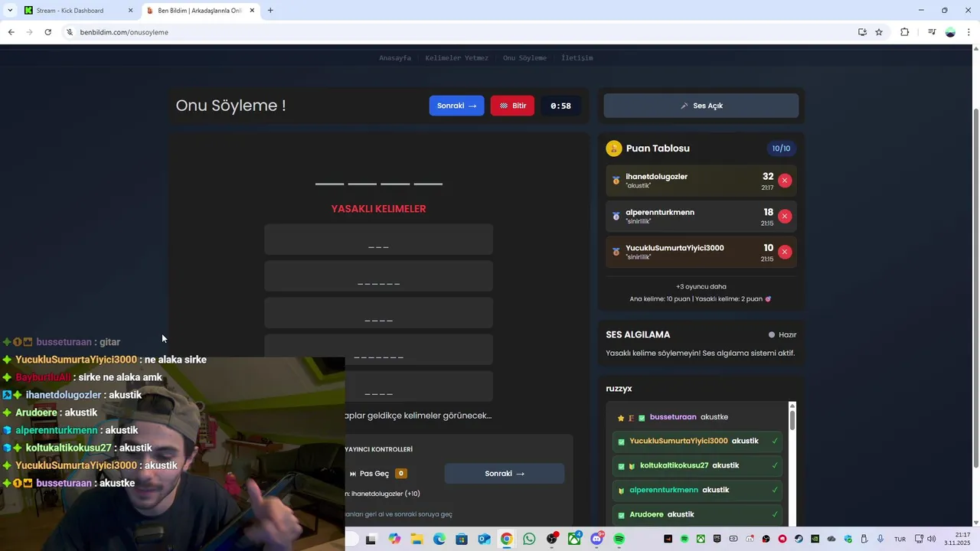Open the Chrome three-dot menu
The width and height of the screenshot is (980, 551).
pyautogui.click(x=969, y=32)
